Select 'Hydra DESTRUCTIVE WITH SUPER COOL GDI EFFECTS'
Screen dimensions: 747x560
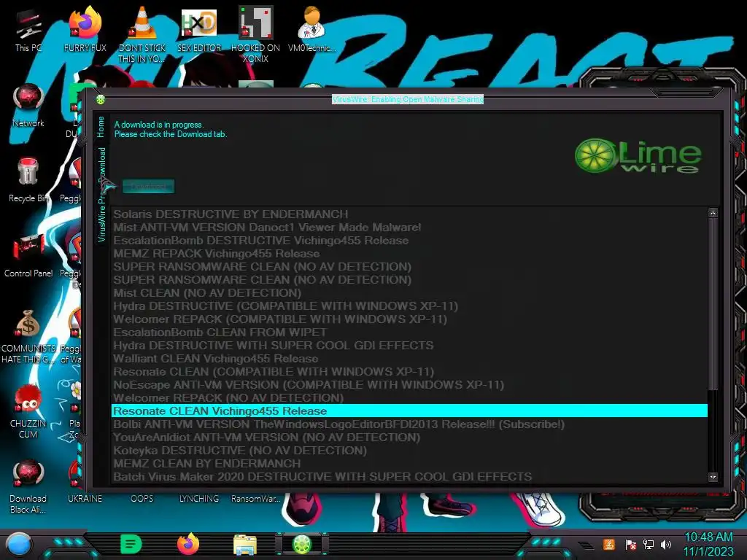tap(409, 345)
